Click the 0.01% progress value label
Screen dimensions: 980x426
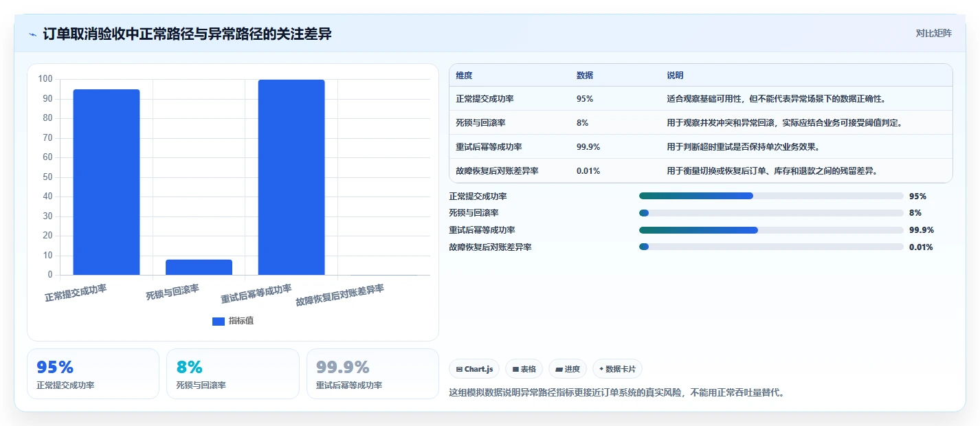[x=921, y=247]
